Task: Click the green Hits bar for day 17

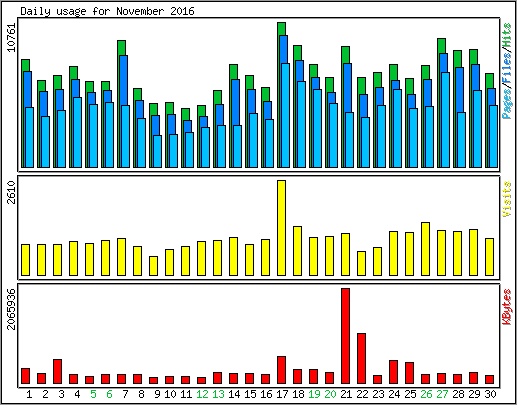Action: pyautogui.click(x=281, y=29)
